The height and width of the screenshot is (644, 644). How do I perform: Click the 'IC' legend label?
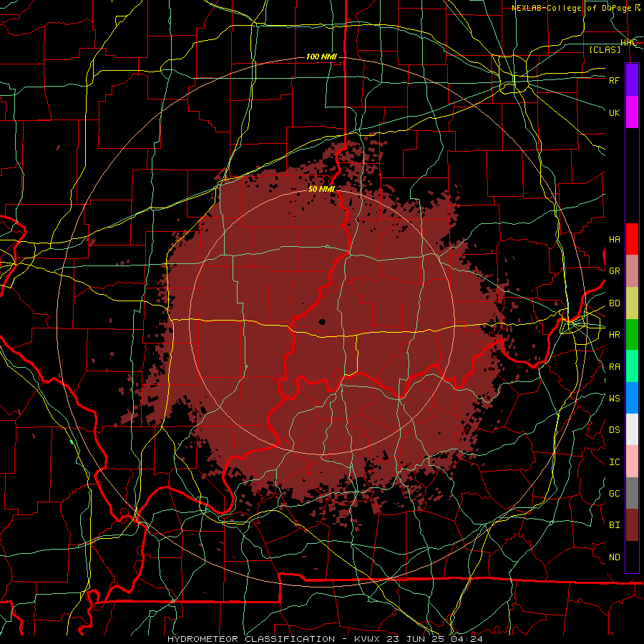pyautogui.click(x=614, y=462)
